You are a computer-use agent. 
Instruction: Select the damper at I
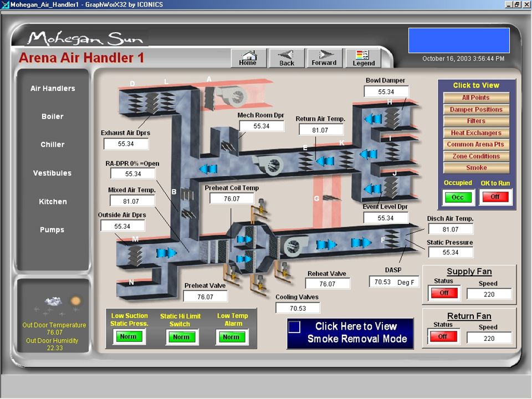(x=392, y=152)
